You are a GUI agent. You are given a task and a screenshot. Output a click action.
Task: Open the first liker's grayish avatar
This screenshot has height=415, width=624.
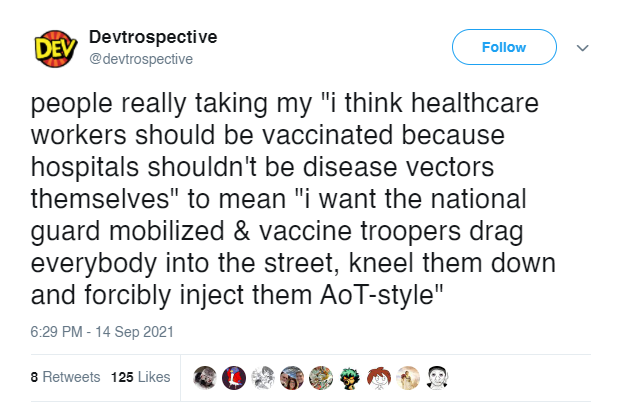pyautogui.click(x=205, y=378)
